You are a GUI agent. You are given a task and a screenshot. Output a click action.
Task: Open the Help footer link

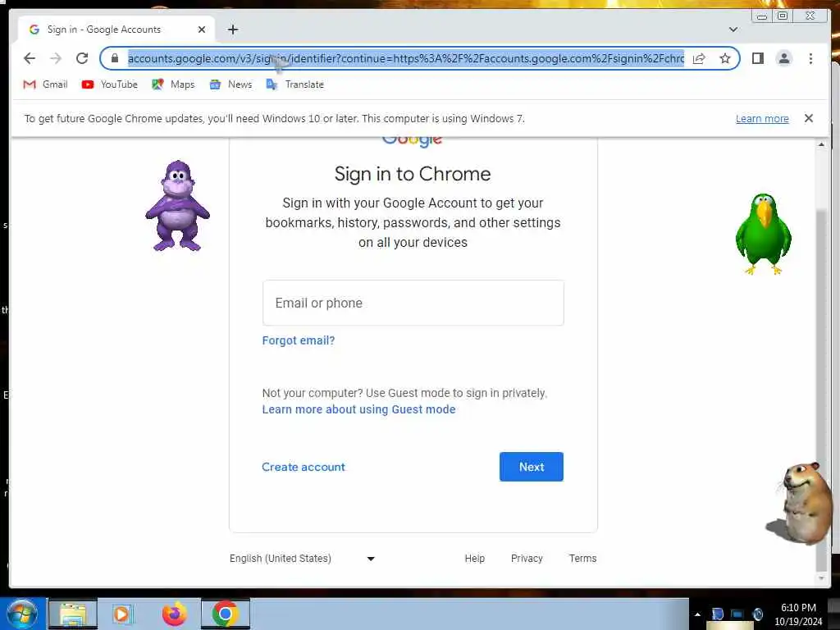(x=475, y=558)
